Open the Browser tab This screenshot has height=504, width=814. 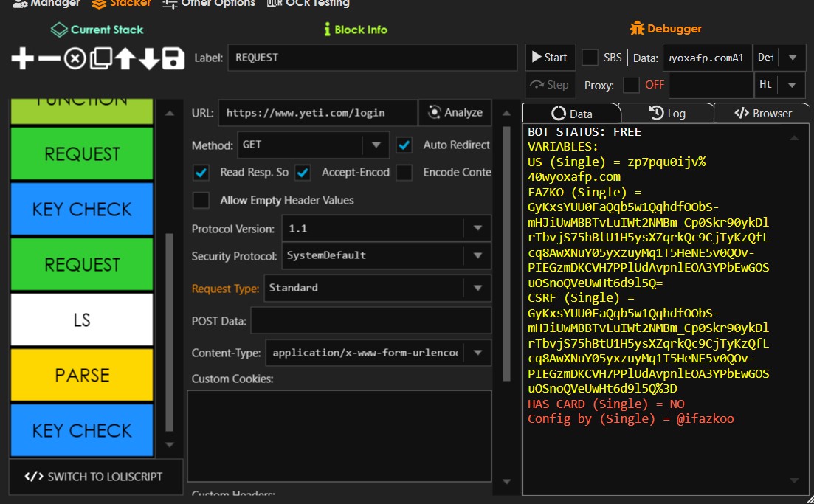[763, 113]
